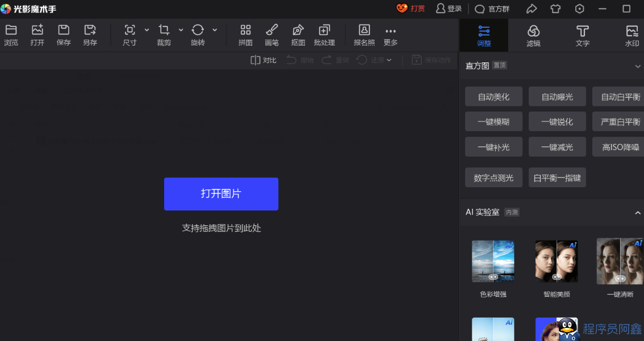Switch to the 水印 watermark tab
Viewport: 644px width, 341px height.
click(632, 36)
